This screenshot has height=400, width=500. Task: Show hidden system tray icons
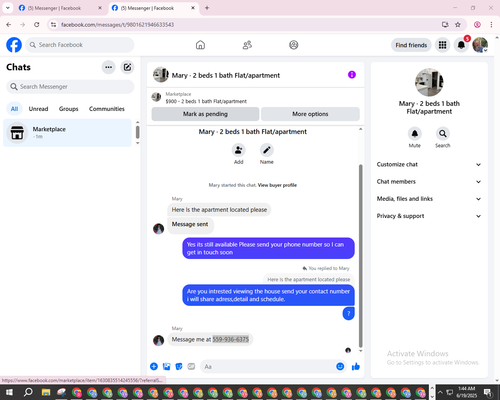click(x=440, y=392)
